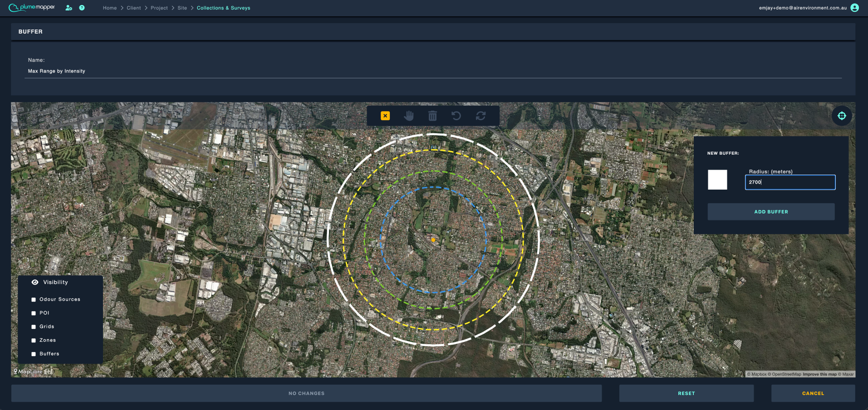Open the Project breadcrumb
Image resolution: width=868 pixels, height=410 pixels.
coord(159,8)
